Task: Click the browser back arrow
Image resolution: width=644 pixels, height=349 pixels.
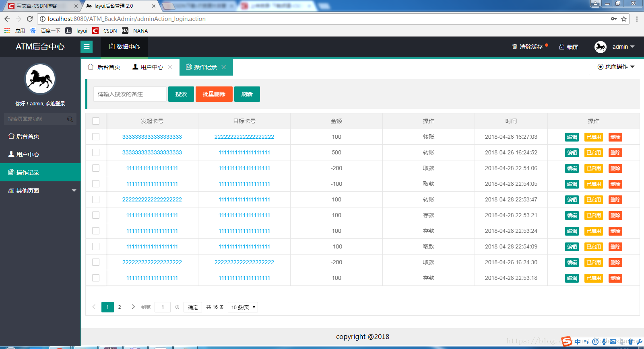Action: pos(7,19)
